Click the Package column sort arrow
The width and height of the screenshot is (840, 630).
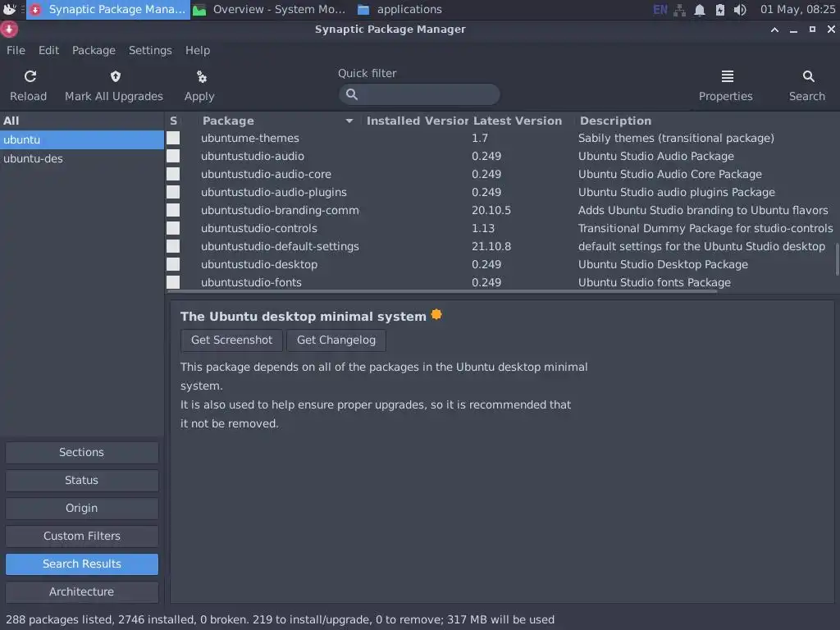(349, 121)
